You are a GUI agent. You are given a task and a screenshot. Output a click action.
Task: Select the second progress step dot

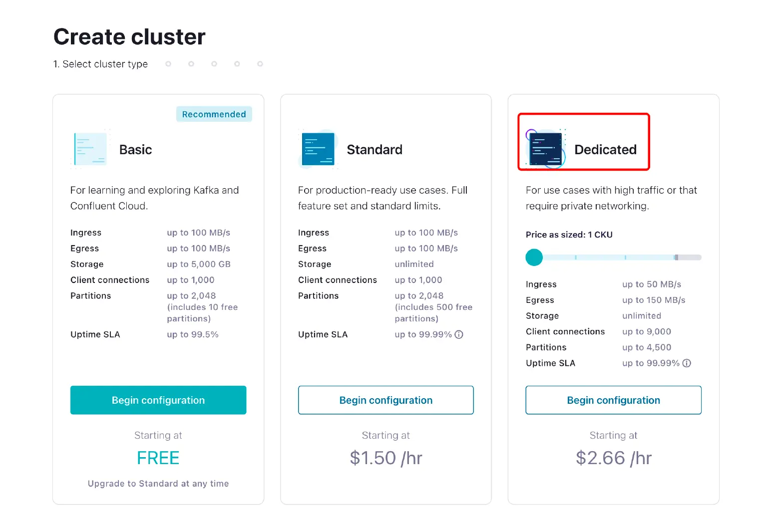[191, 64]
